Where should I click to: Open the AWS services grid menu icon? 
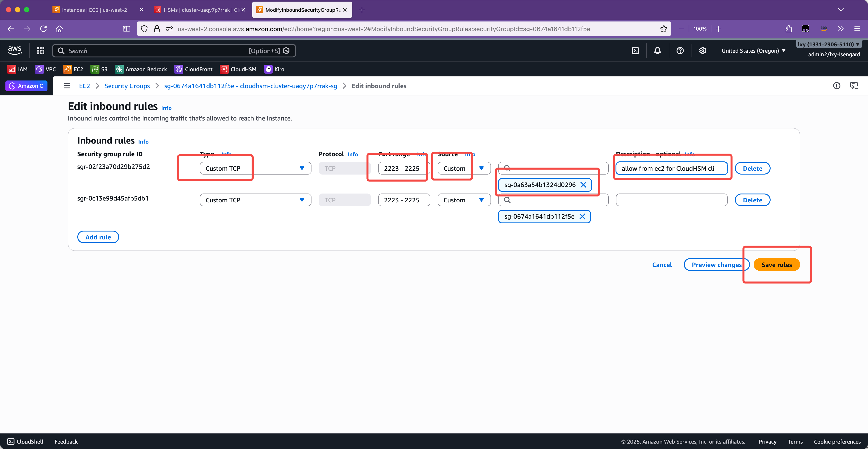pos(40,51)
